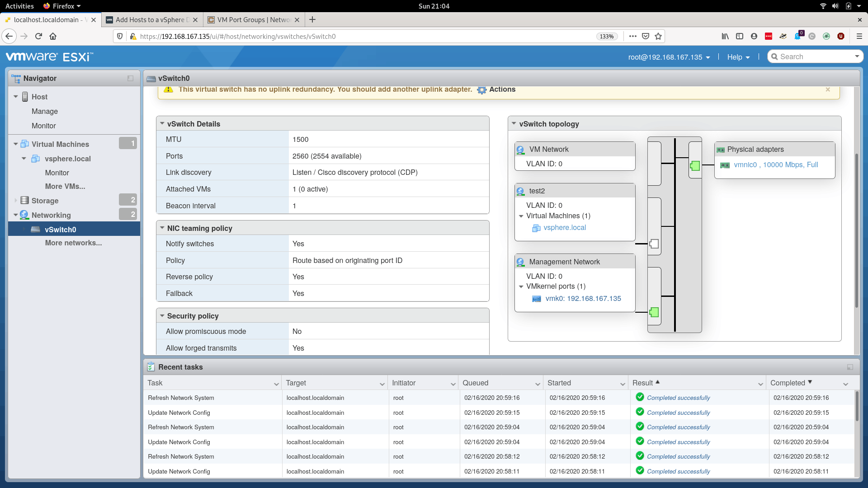This screenshot has width=868, height=488.
Task: Bookmark this page with star icon
Action: 658,36
